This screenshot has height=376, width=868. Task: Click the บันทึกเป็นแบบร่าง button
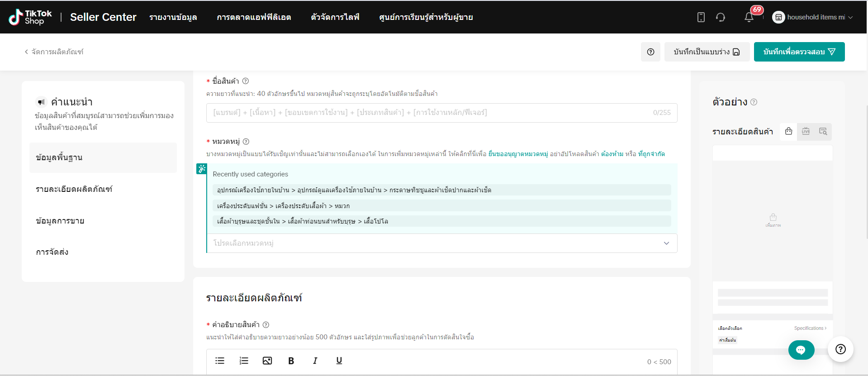point(707,52)
